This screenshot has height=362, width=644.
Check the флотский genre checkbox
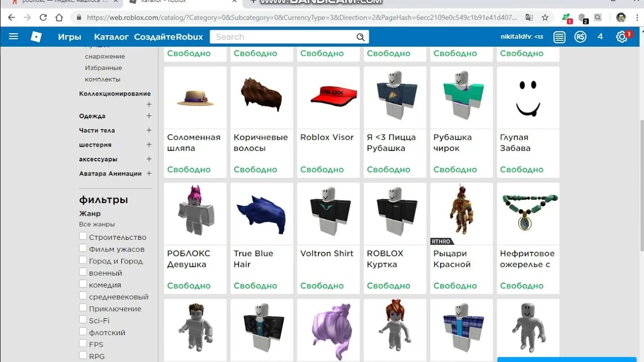[83, 331]
